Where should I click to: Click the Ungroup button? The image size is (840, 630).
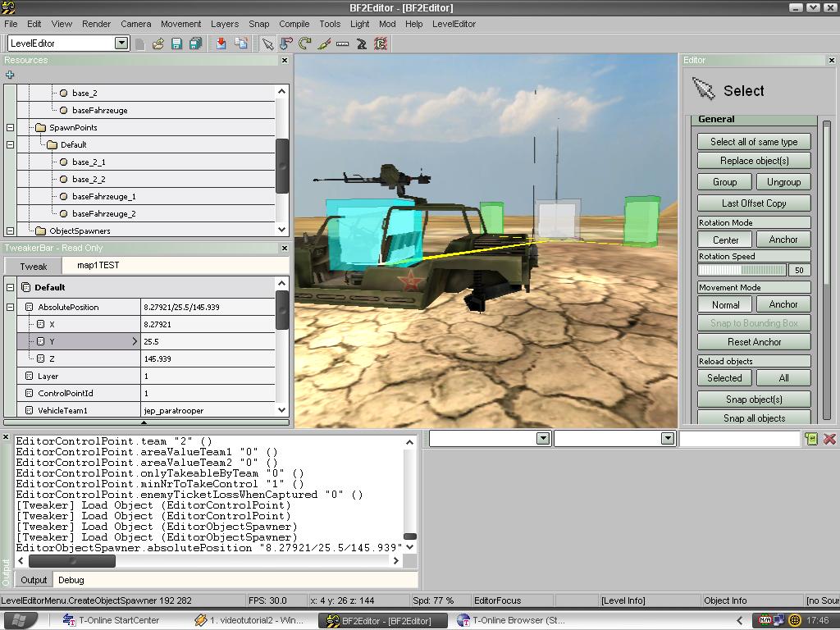click(783, 182)
